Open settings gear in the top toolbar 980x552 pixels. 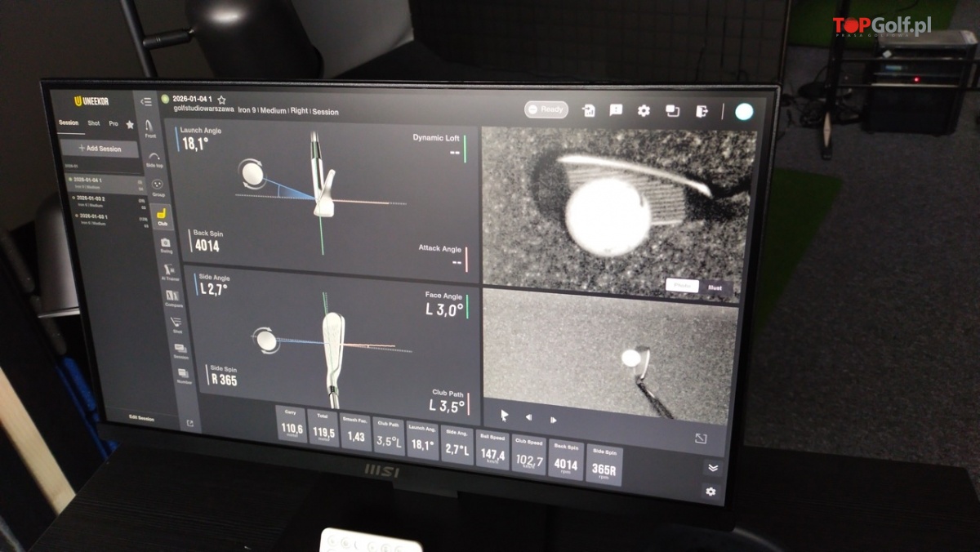pyautogui.click(x=644, y=110)
